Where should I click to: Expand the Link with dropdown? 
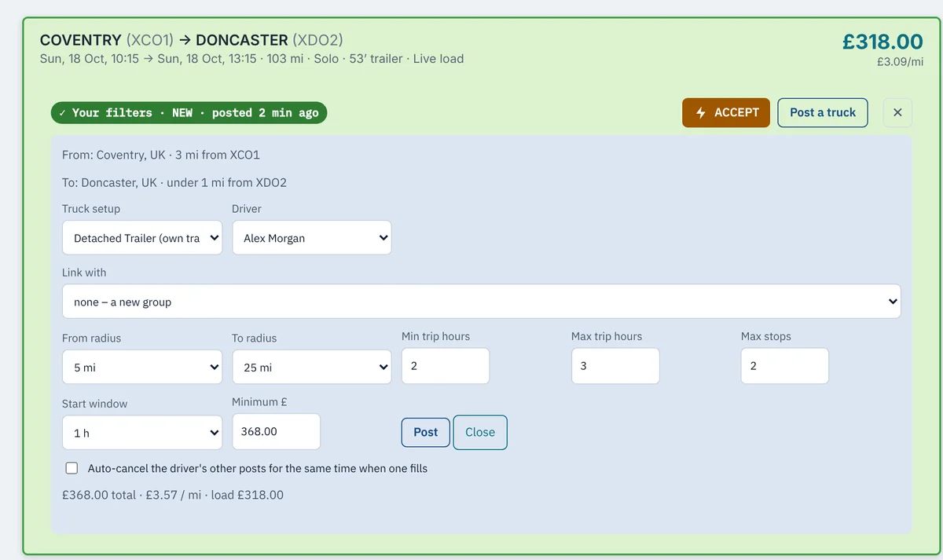pyautogui.click(x=482, y=302)
